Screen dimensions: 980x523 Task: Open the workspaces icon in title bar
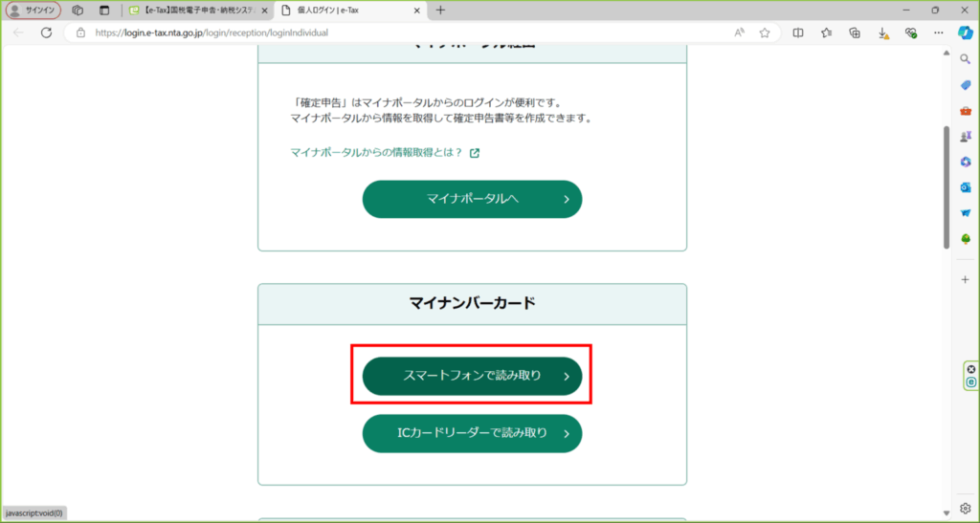coord(78,10)
